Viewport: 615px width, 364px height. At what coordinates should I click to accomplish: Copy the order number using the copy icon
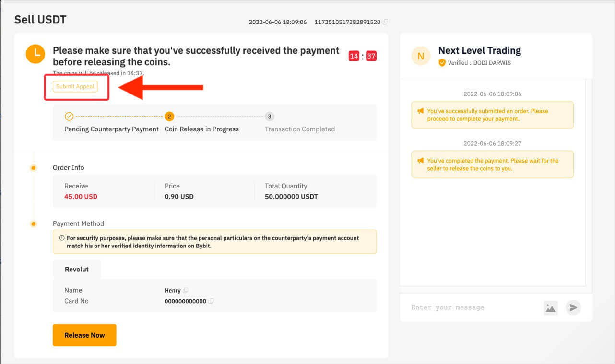coord(385,22)
